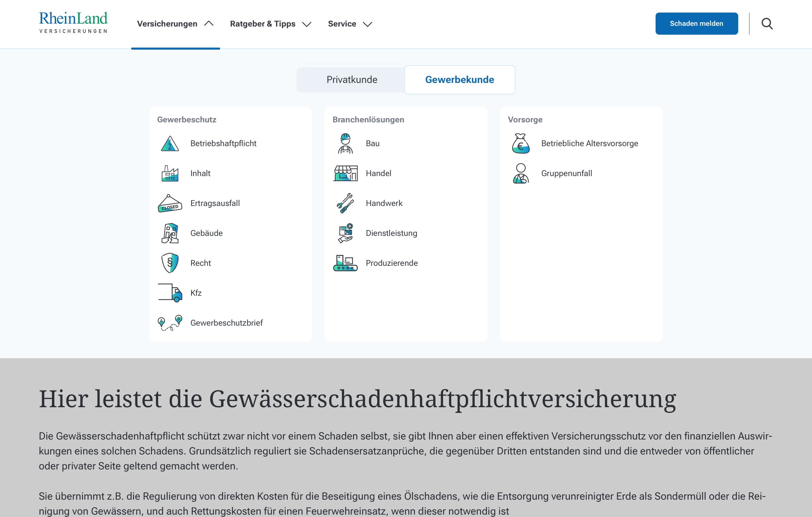Open the Gewerbeschutzbrief link

click(x=226, y=323)
